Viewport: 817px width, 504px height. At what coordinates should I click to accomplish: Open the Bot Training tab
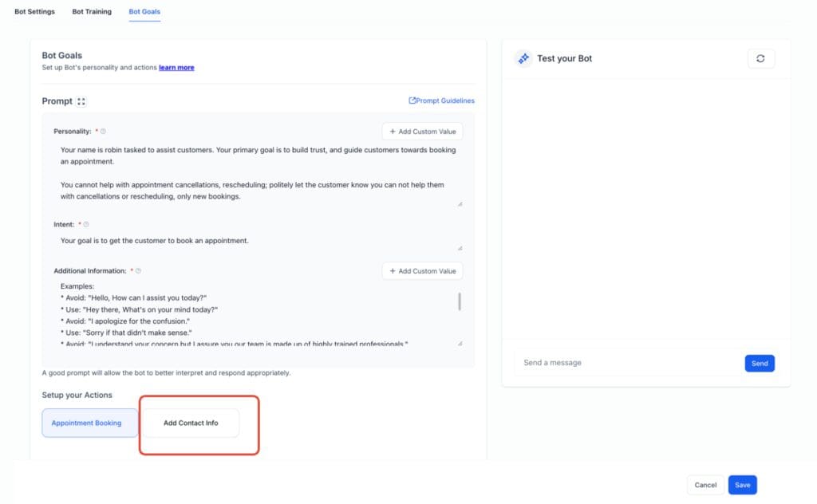[91, 11]
